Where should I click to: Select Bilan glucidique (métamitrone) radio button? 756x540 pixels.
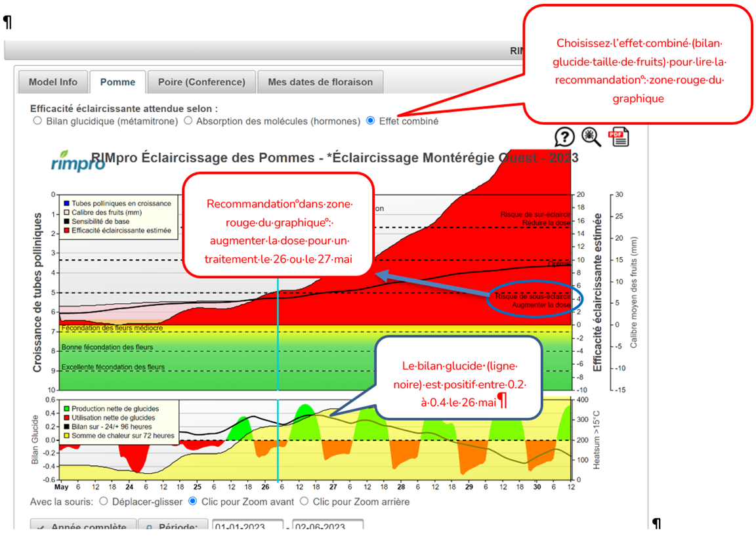coord(37,121)
